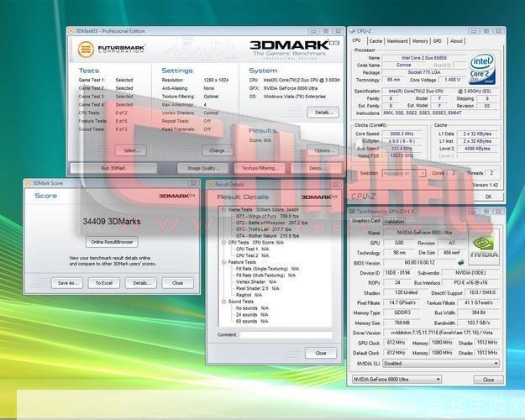Image resolution: width=525 pixels, height=420 pixels.
Task: Click the GPU Clock 612 MHz value
Action: (396, 343)
